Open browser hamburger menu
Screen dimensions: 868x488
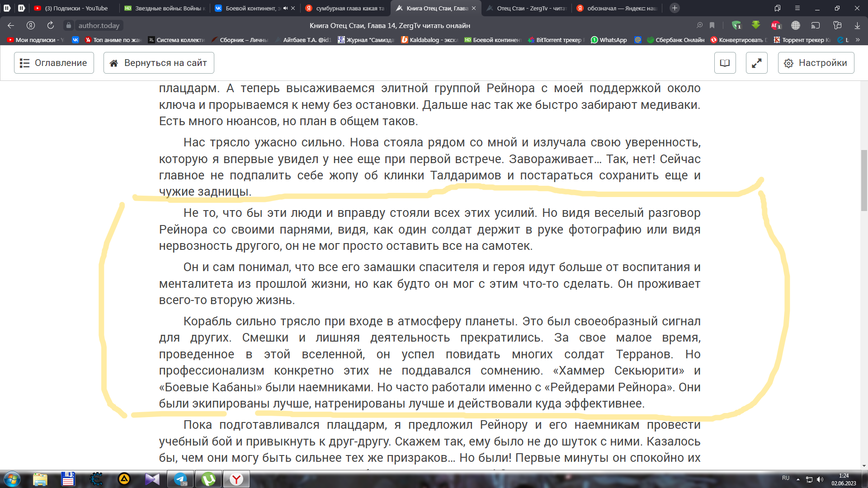tap(797, 8)
